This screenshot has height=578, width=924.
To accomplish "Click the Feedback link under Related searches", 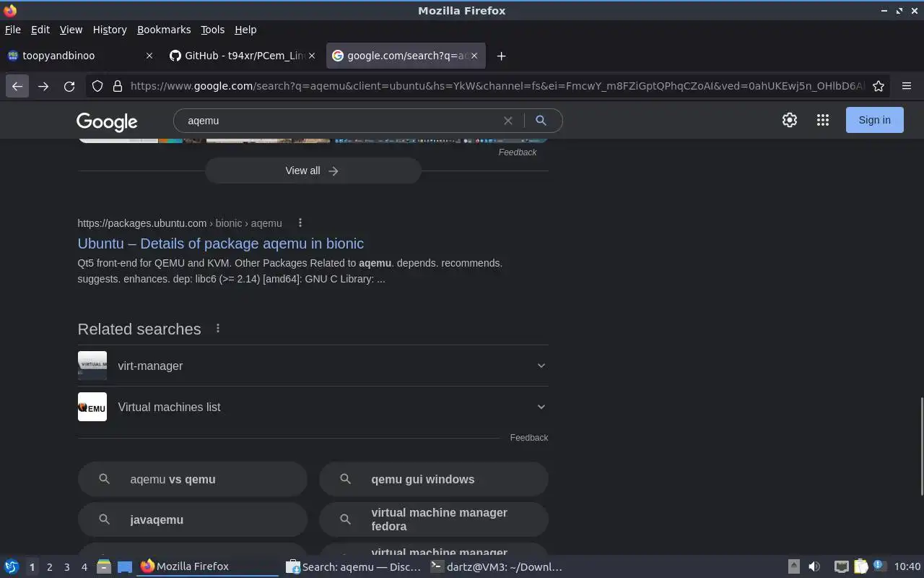I will [529, 438].
